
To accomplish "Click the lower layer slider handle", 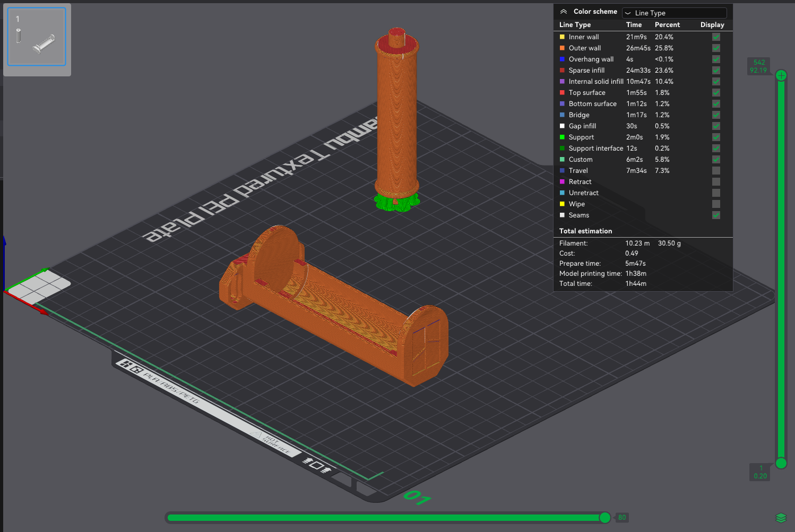I will (781, 463).
